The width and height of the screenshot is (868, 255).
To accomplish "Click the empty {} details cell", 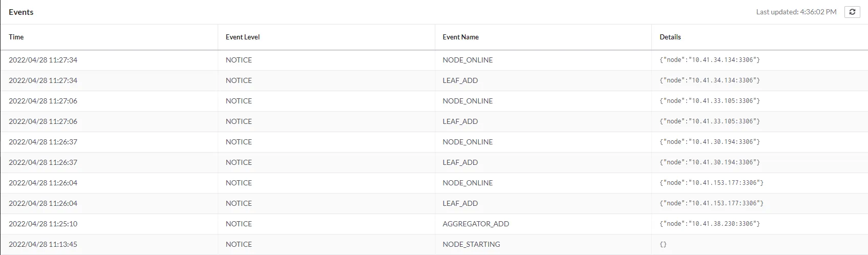I will pos(663,244).
